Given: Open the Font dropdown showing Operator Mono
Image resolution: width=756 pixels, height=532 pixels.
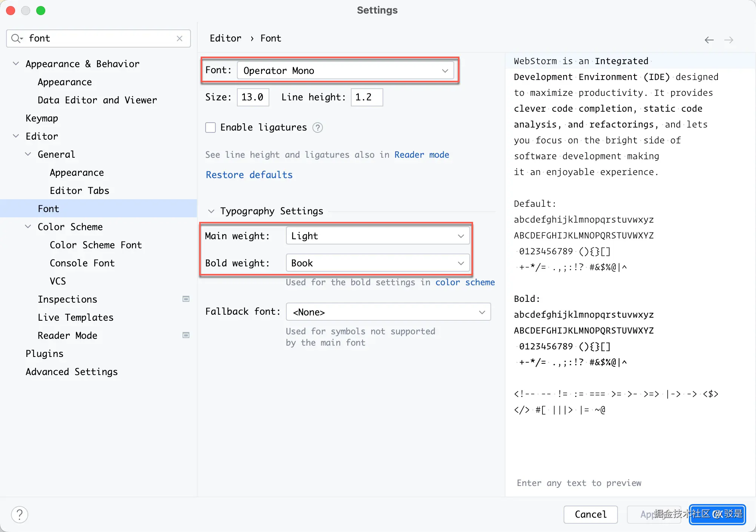Looking at the screenshot, I should tap(346, 71).
